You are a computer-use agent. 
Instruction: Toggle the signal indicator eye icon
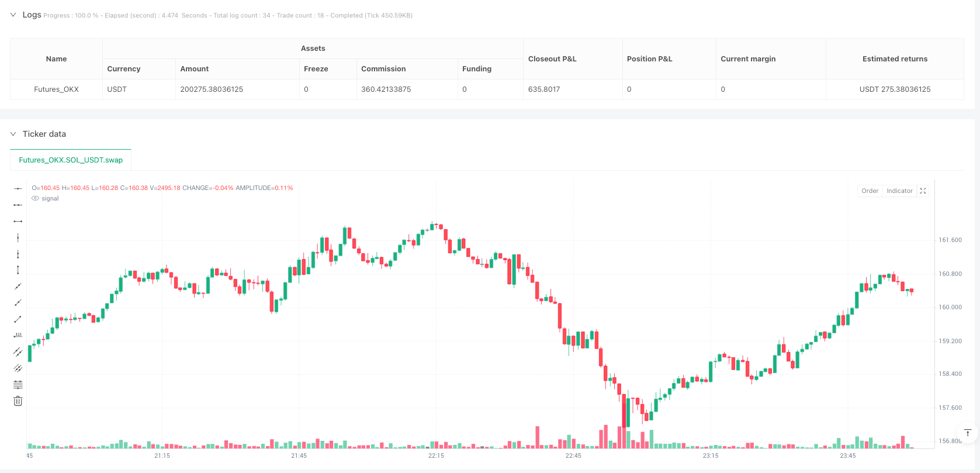pos(35,199)
